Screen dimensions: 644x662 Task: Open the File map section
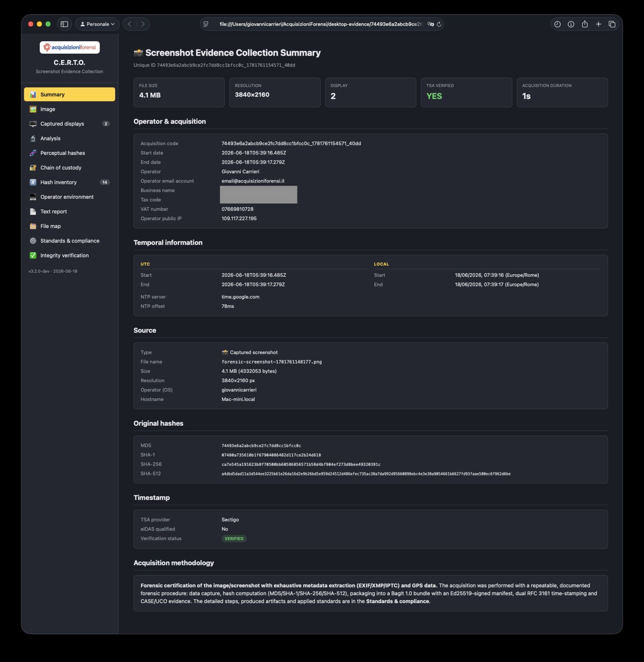[x=70, y=226]
